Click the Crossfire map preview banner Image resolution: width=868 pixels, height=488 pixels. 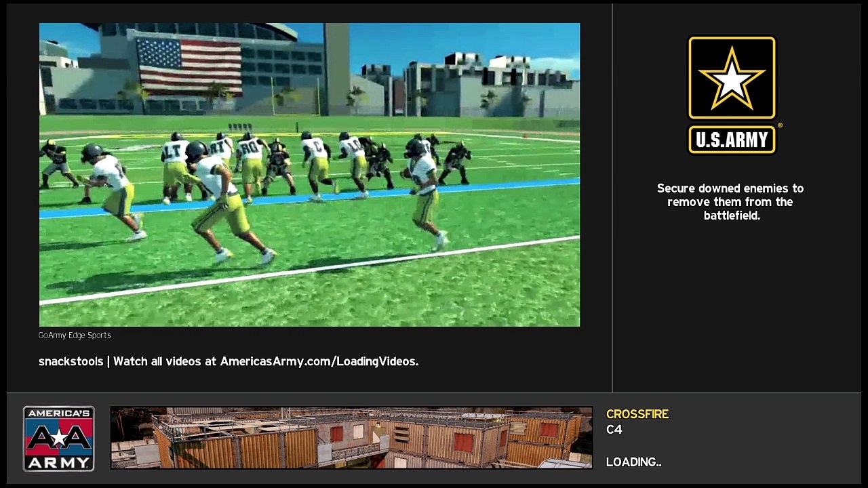point(351,437)
